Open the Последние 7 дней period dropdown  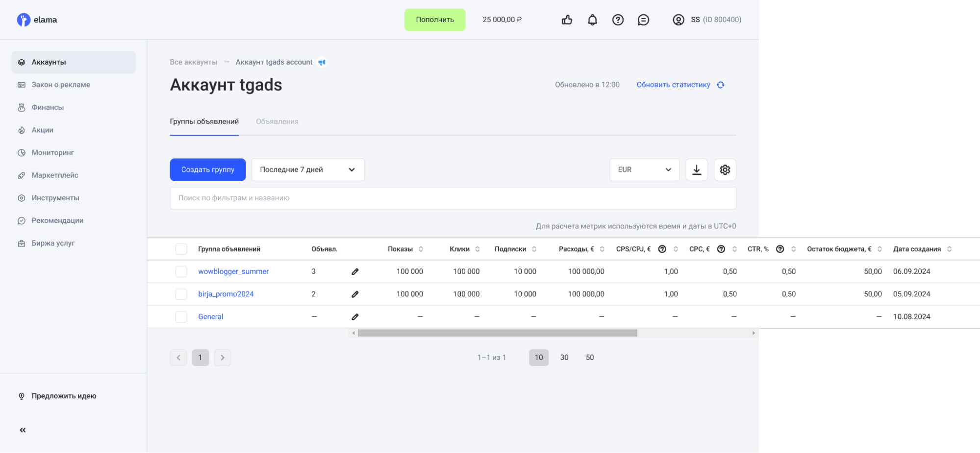(308, 169)
